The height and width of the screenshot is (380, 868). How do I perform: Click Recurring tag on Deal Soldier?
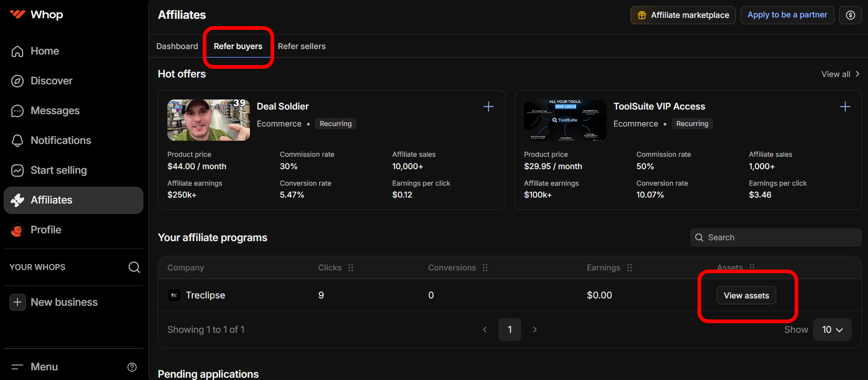tap(336, 124)
